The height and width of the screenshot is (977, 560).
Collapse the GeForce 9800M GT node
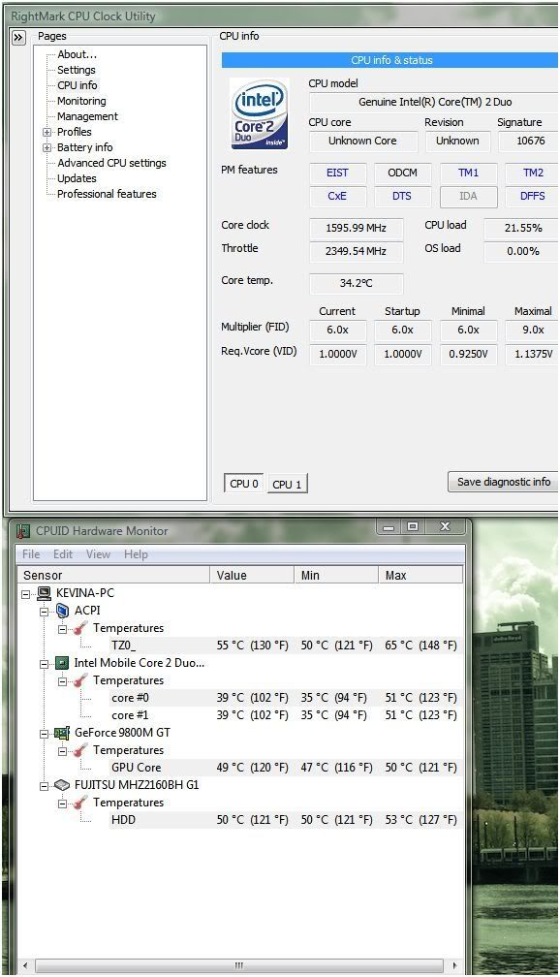pyautogui.click(x=45, y=734)
